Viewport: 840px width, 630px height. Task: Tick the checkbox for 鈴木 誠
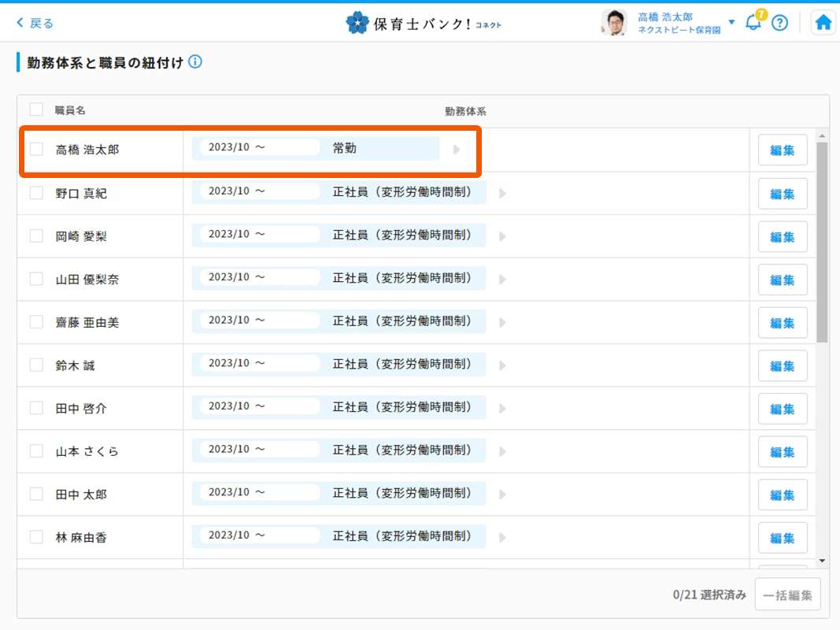tap(36, 365)
